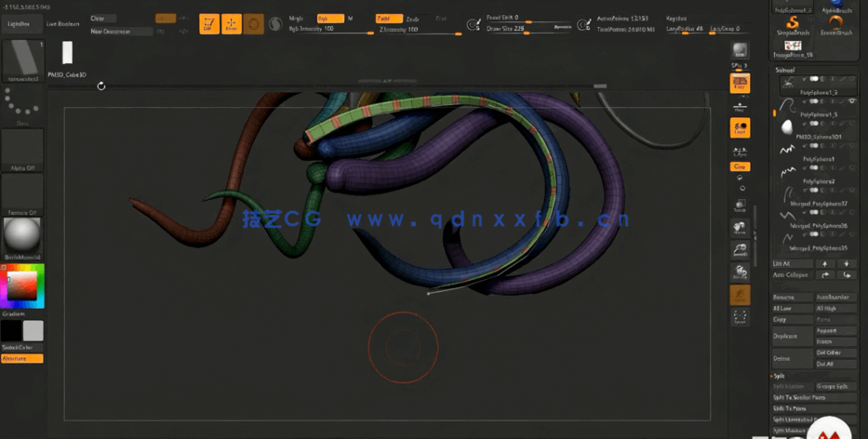Click the round S icon beside Mrgb
The width and height of the screenshot is (868, 439).
click(x=275, y=24)
